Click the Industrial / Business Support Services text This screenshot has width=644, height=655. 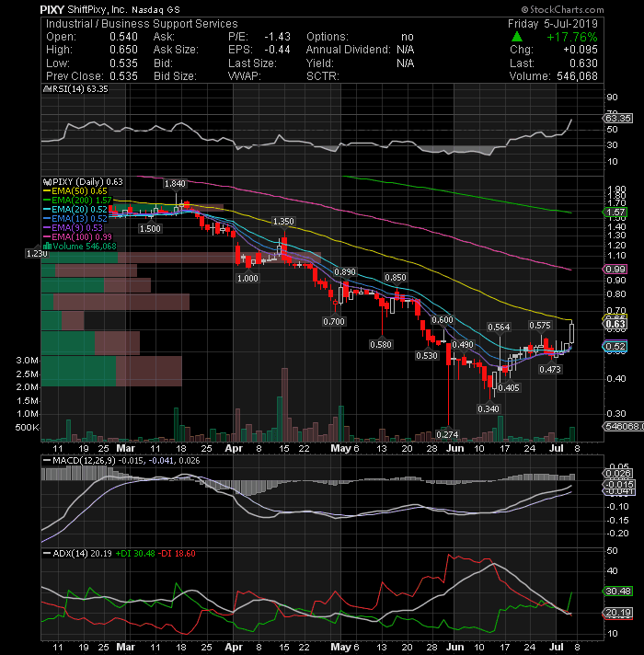pos(142,23)
